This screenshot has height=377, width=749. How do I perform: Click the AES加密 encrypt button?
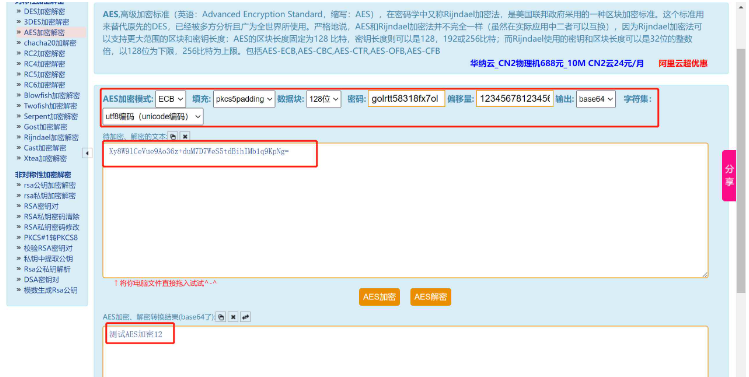(x=379, y=297)
